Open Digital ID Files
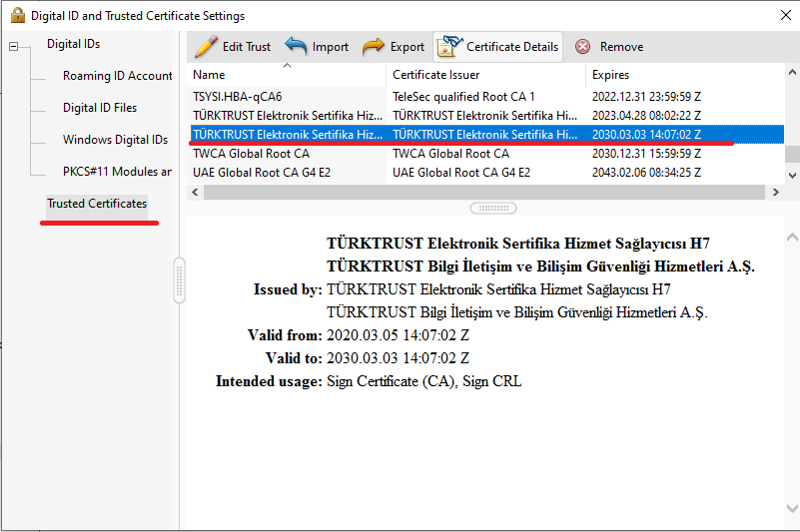The width and height of the screenshot is (800, 532). [100, 108]
